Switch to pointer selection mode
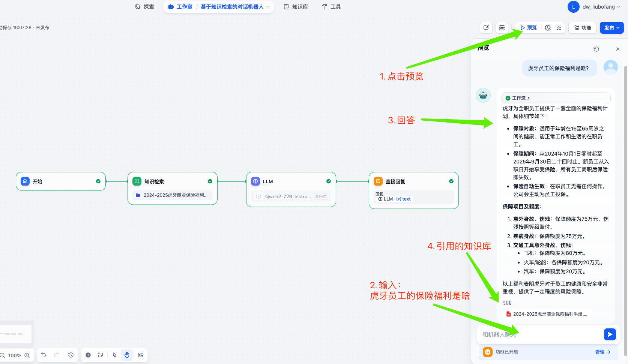Image resolution: width=628 pixels, height=364 pixels. pos(114,355)
